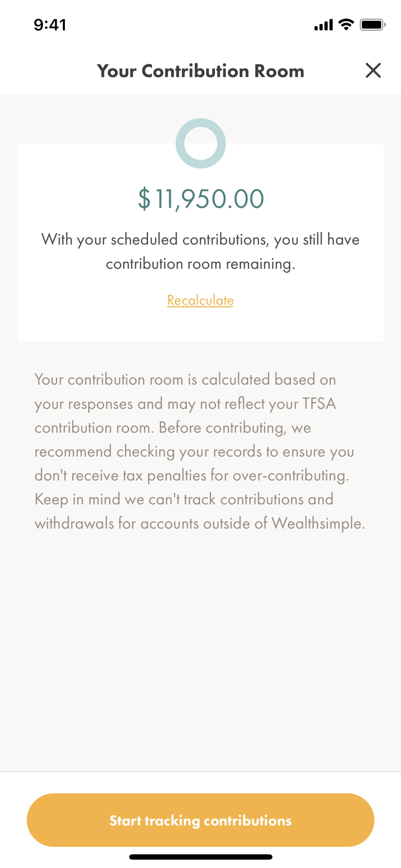Tap the Wi-Fi status icon
401x868 pixels.
coord(346,25)
